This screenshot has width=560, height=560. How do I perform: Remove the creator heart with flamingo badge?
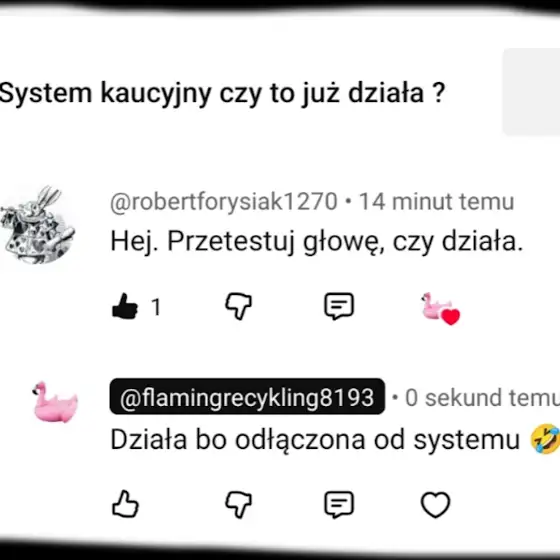pos(440,309)
